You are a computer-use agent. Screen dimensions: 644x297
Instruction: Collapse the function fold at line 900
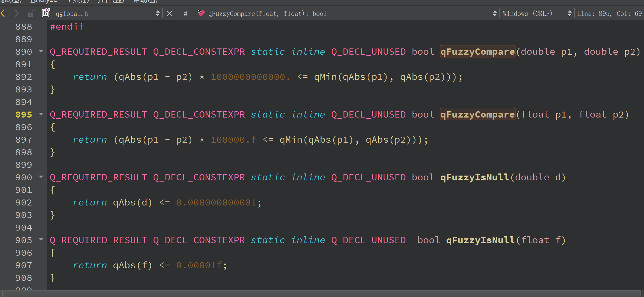click(41, 177)
